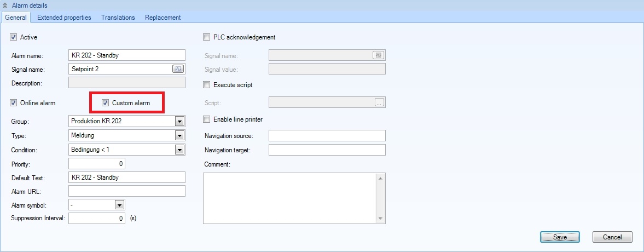The image size is (644, 252).
Task: Toggle the Active checkbox
Action: tap(14, 37)
